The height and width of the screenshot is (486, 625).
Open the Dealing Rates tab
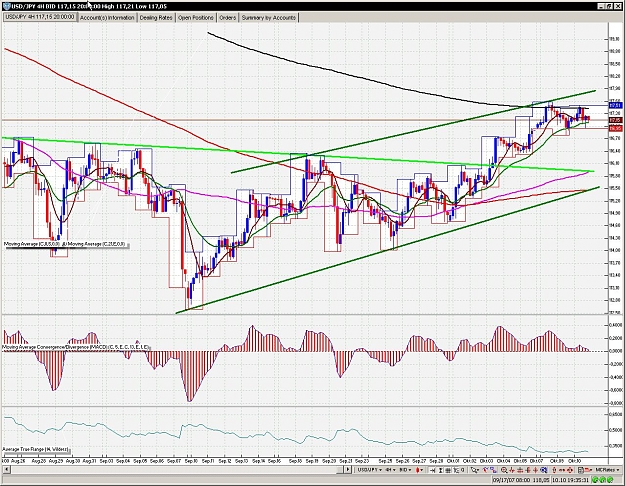point(156,18)
